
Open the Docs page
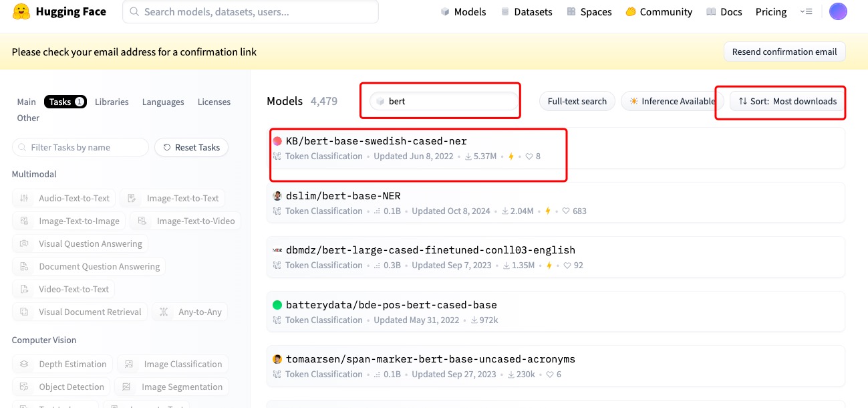[x=724, y=12]
